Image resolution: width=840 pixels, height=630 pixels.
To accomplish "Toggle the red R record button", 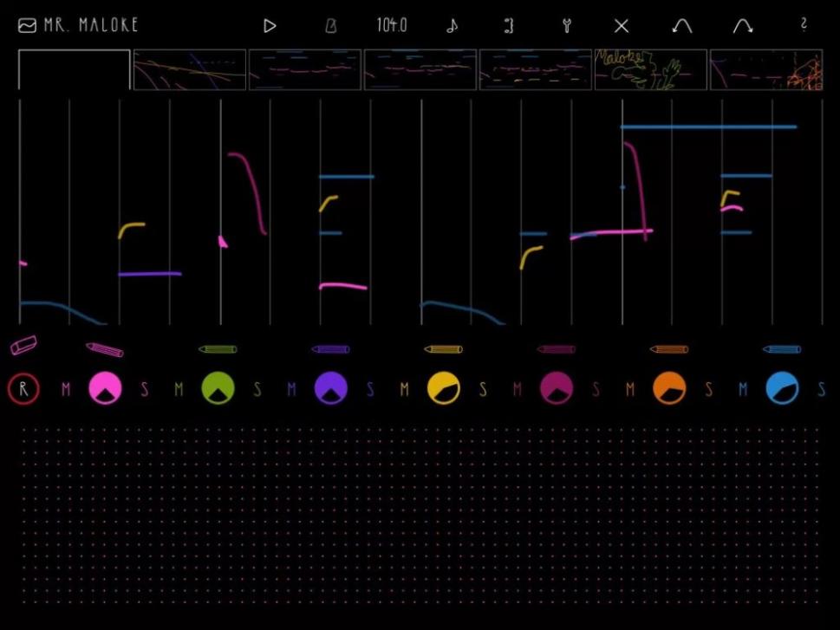I will click(24, 389).
